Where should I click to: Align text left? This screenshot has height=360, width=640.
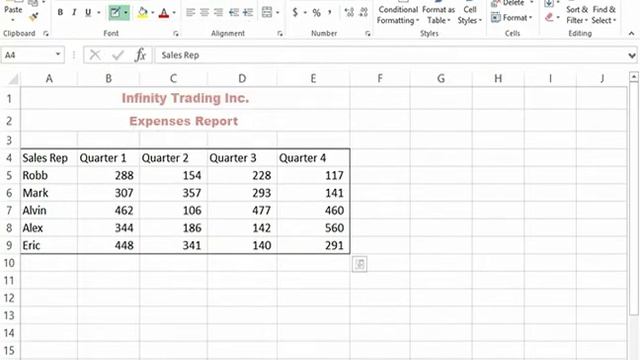190,13
